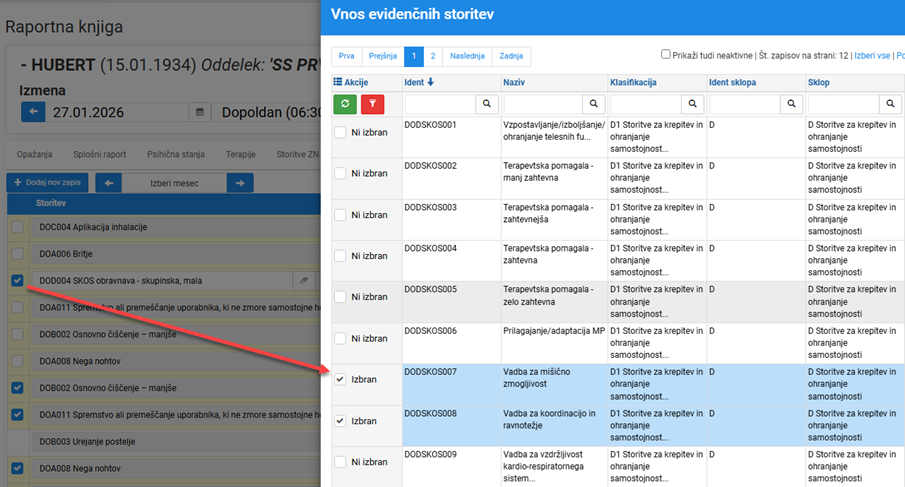Sort by the Ident sklopa column header
Image resolution: width=905 pixels, height=487 pixels.
(732, 82)
